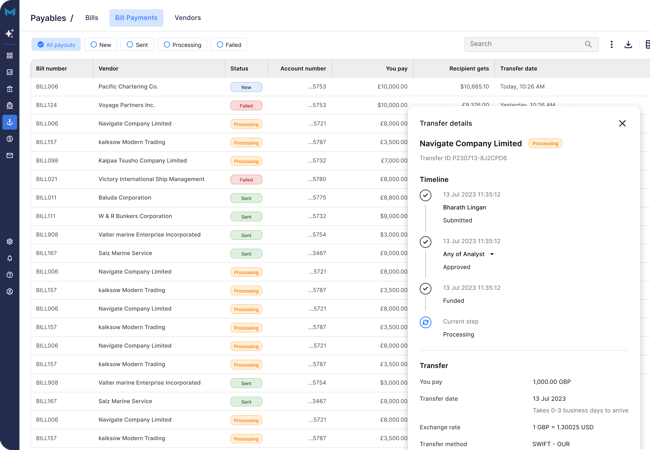
Task: Click the Submitted step checkmark icon
Action: (425, 195)
